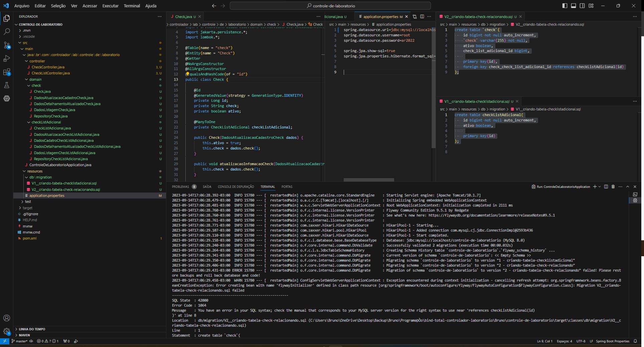Open the Accounts menu in activity bar
The width and height of the screenshot is (644, 347).
6,318
